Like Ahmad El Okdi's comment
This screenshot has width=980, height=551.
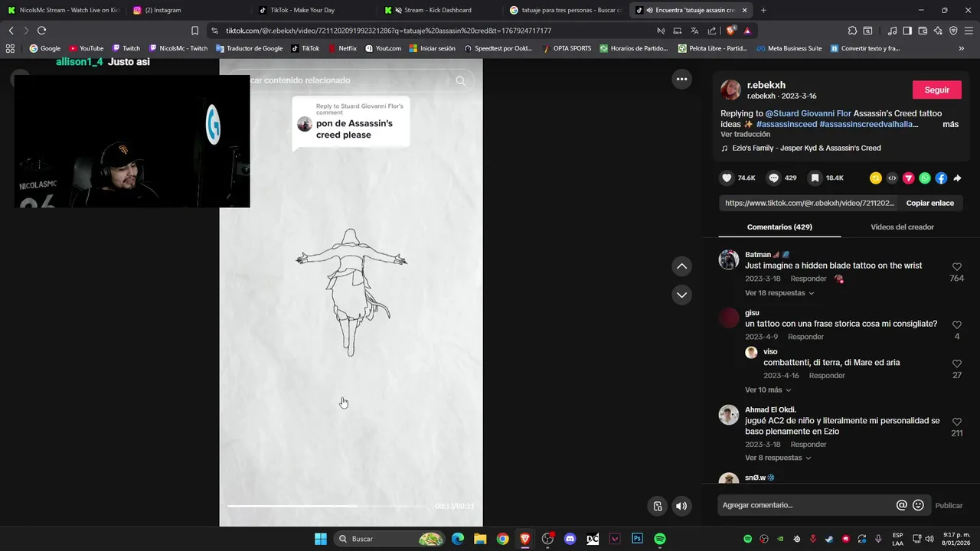point(957,422)
